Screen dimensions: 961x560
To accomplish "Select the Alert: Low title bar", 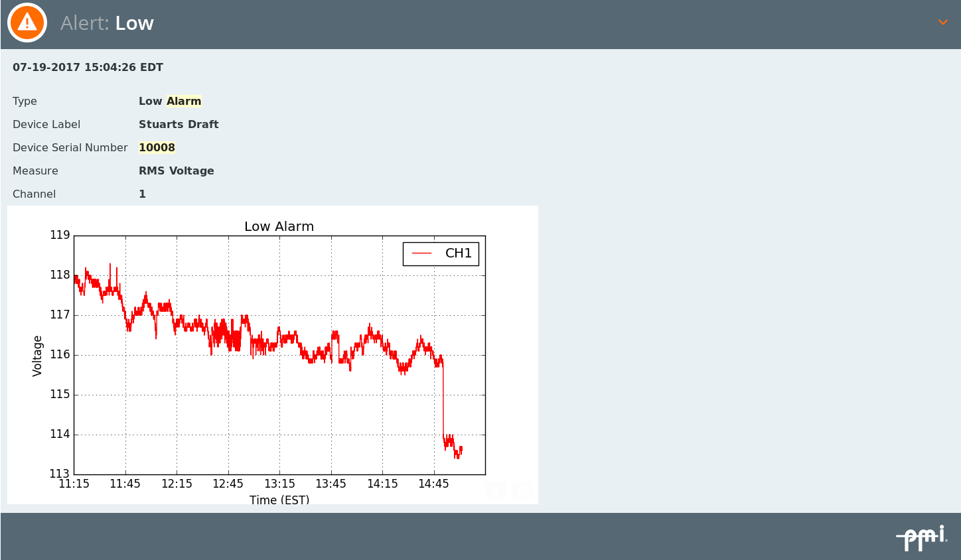I will tap(108, 22).
